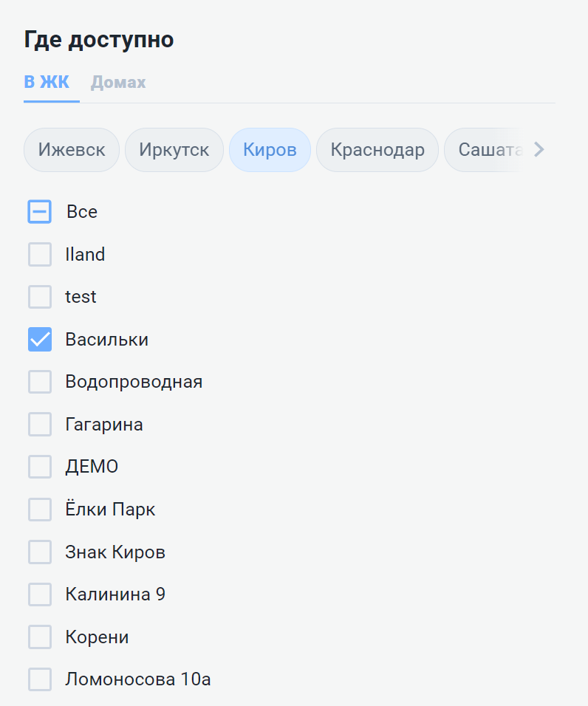Image resolution: width=588 pixels, height=706 pixels.
Task: Check the Знак Киров checkbox
Action: click(x=40, y=552)
